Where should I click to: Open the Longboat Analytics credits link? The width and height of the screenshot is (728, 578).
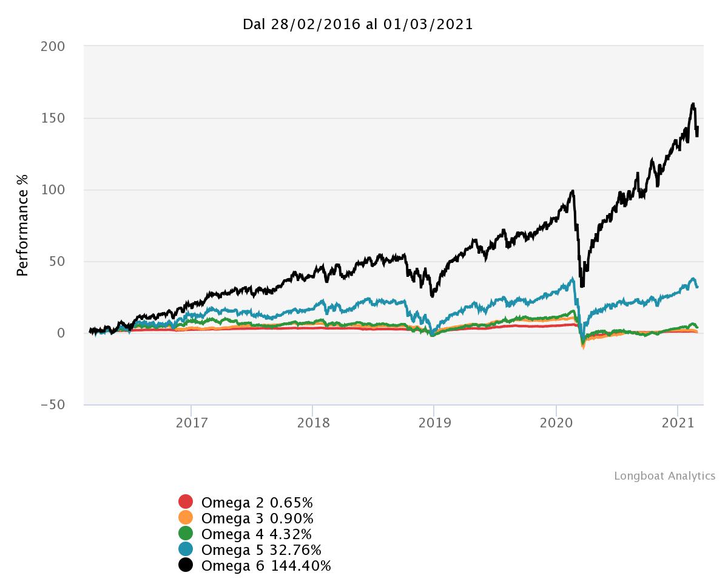point(664,476)
